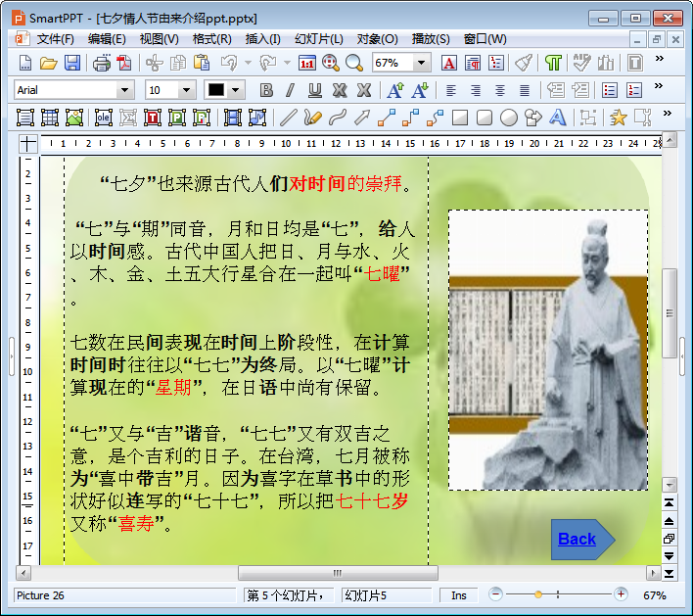Toggle formatting marks with the green pilcrow icon
This screenshot has width=693, height=616.
click(553, 64)
